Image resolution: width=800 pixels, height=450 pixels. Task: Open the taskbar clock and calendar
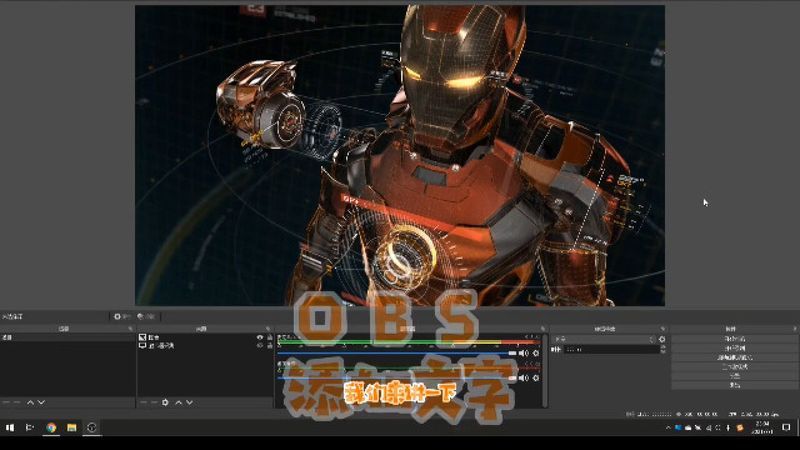tap(762, 428)
